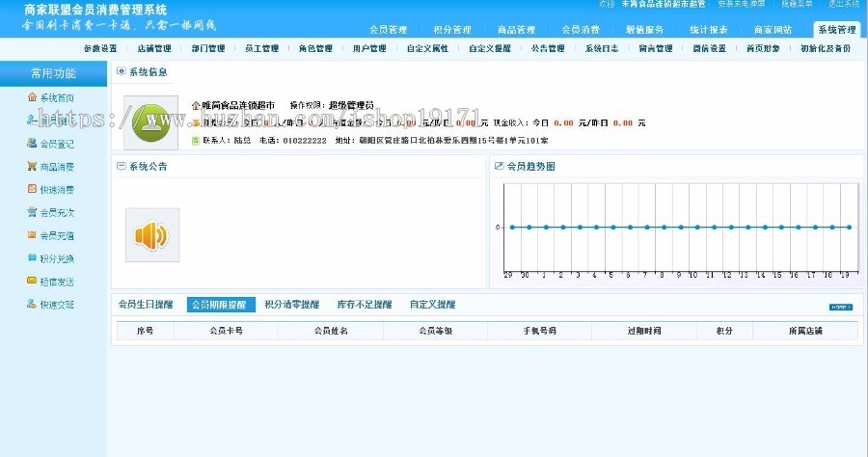Select 自定义提醒 reminder tab below chart
This screenshot has width=868, height=457.
pos(432,305)
